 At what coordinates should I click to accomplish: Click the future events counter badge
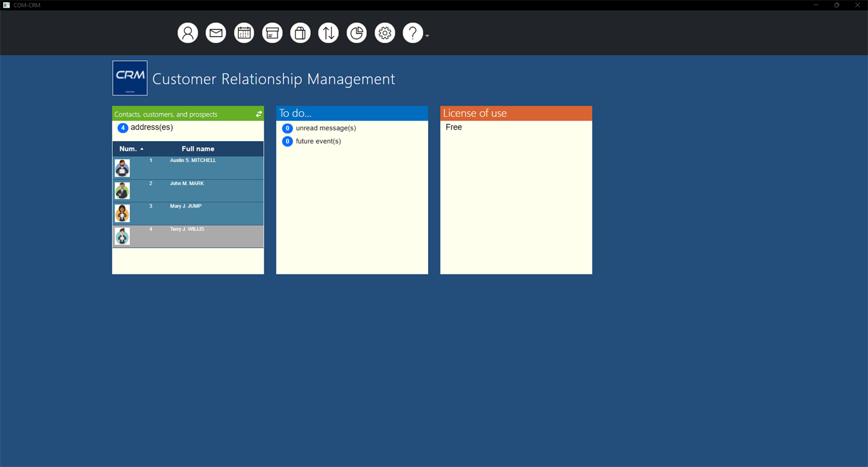tap(287, 141)
